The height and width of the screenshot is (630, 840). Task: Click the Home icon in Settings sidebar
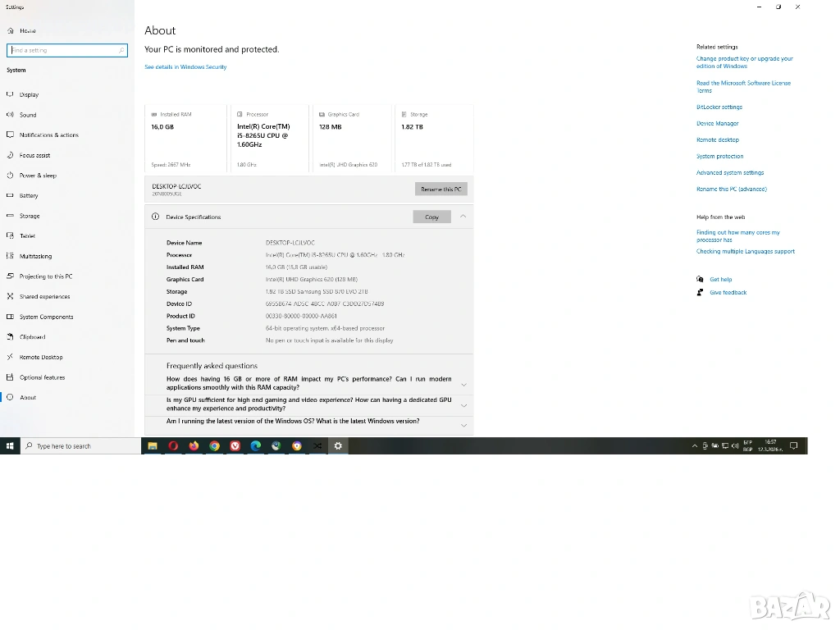click(x=11, y=31)
